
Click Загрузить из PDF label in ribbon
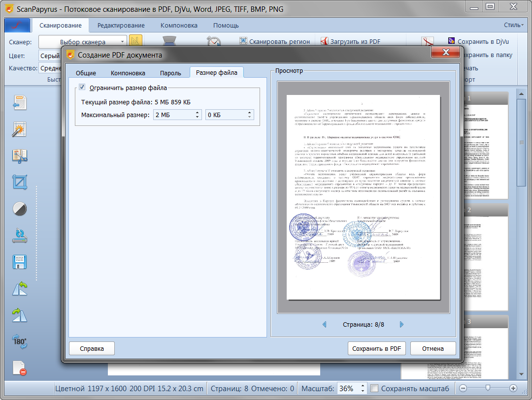[x=355, y=41]
